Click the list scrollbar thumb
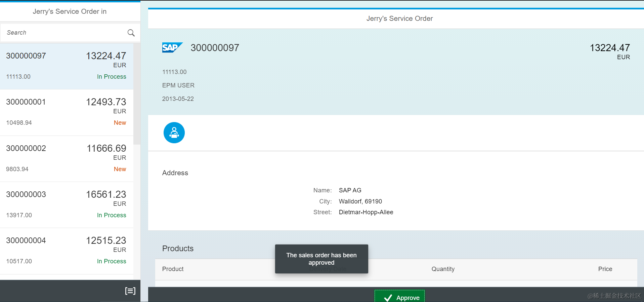Image resolution: width=644 pixels, height=302 pixels. click(x=137, y=94)
